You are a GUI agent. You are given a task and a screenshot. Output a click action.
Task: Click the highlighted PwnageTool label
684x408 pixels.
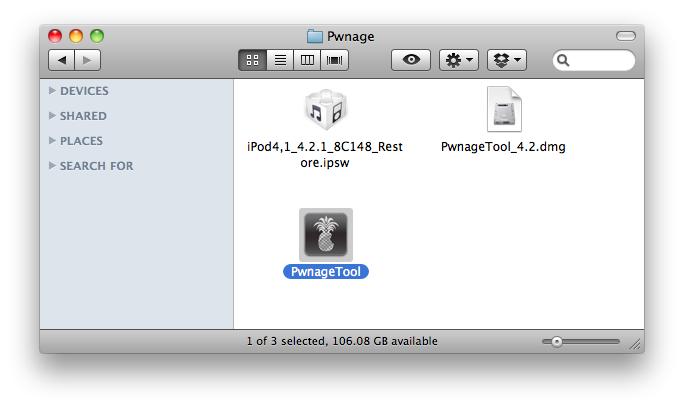click(x=326, y=271)
